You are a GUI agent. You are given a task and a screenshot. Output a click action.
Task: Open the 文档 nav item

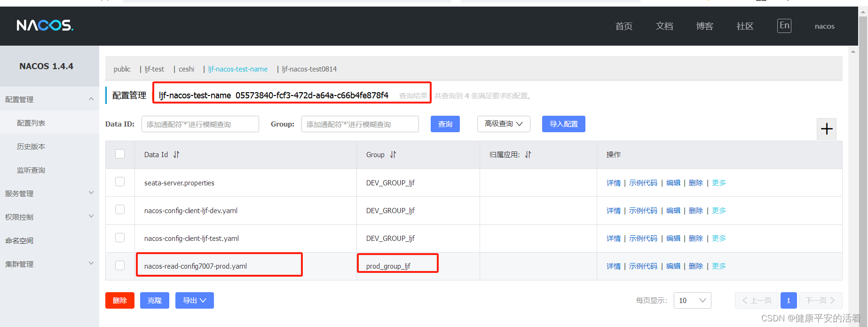tap(664, 26)
